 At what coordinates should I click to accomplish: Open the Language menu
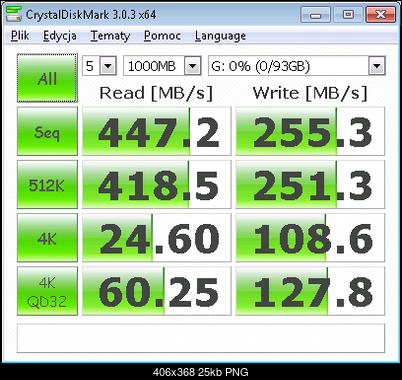coord(220,36)
